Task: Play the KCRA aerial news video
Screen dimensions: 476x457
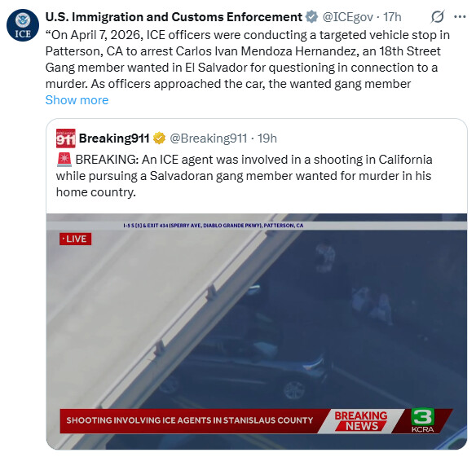Action: [x=257, y=332]
